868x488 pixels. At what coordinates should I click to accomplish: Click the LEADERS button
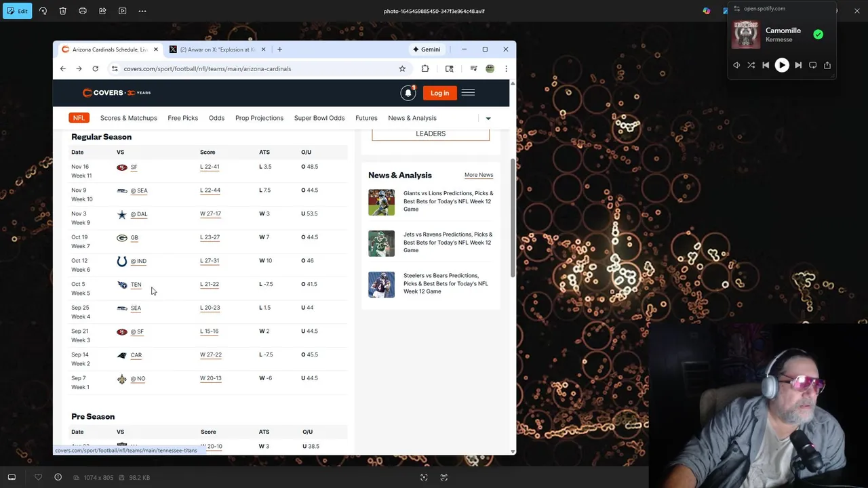coord(431,134)
